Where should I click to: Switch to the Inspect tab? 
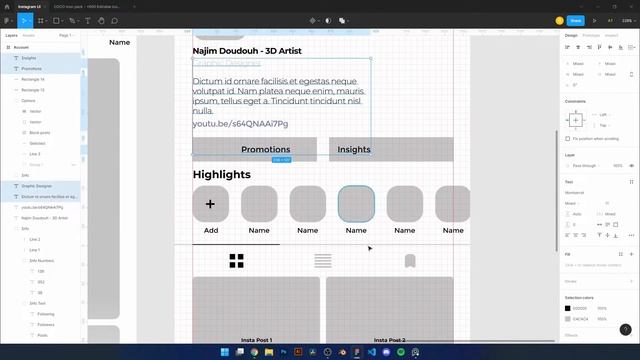point(611,36)
